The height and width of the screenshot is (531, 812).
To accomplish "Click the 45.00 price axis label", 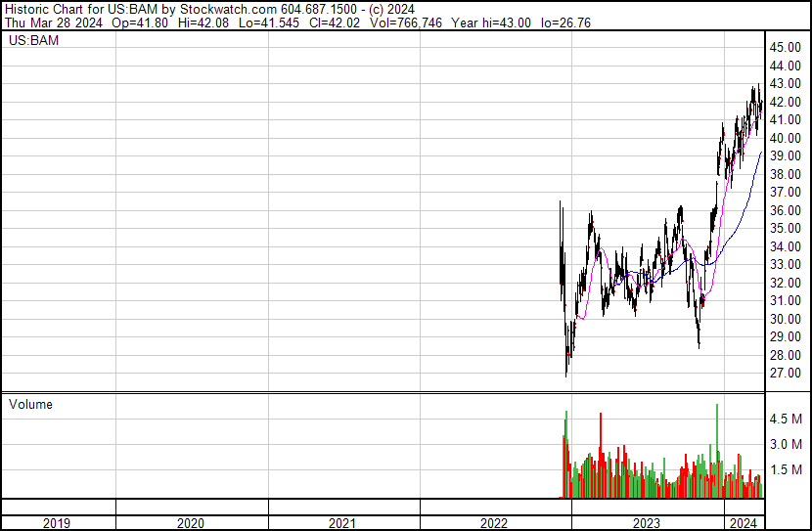I will tap(786, 47).
